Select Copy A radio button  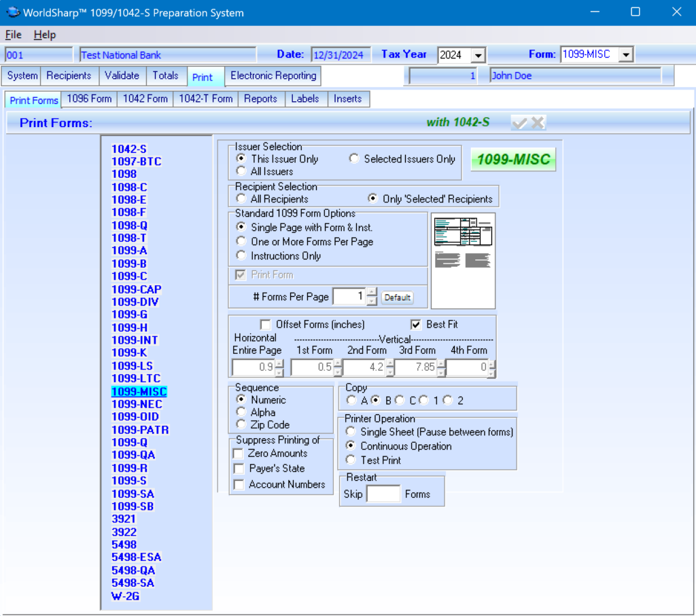click(351, 400)
